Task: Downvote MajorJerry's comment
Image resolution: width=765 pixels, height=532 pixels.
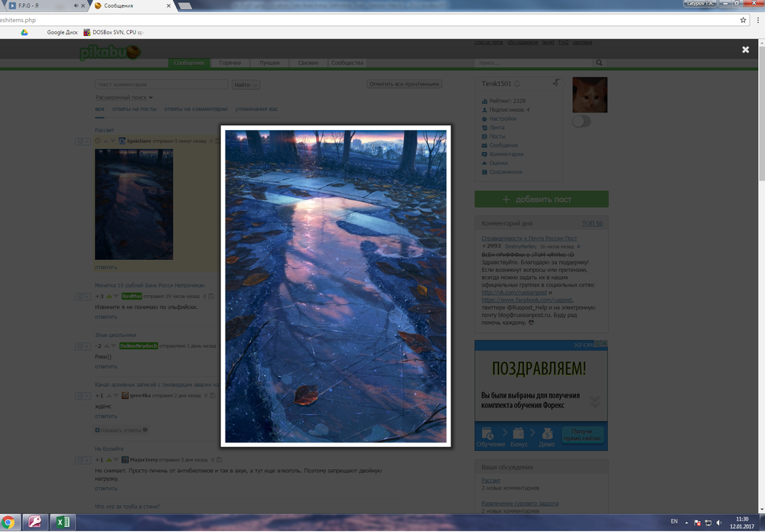Action: tap(116, 460)
